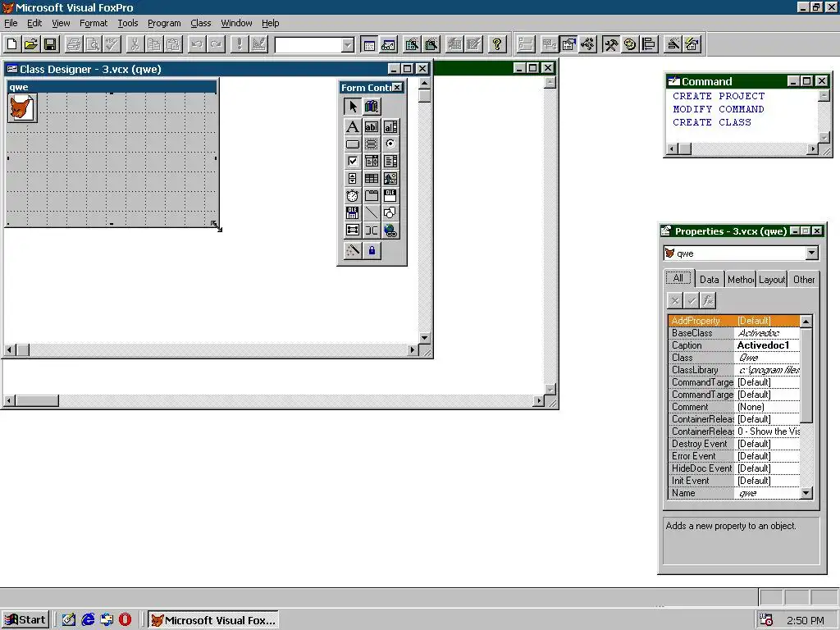Click Class Designer horizontal scrollbar right arrow
Screen dimensions: 840x630
pos(412,349)
